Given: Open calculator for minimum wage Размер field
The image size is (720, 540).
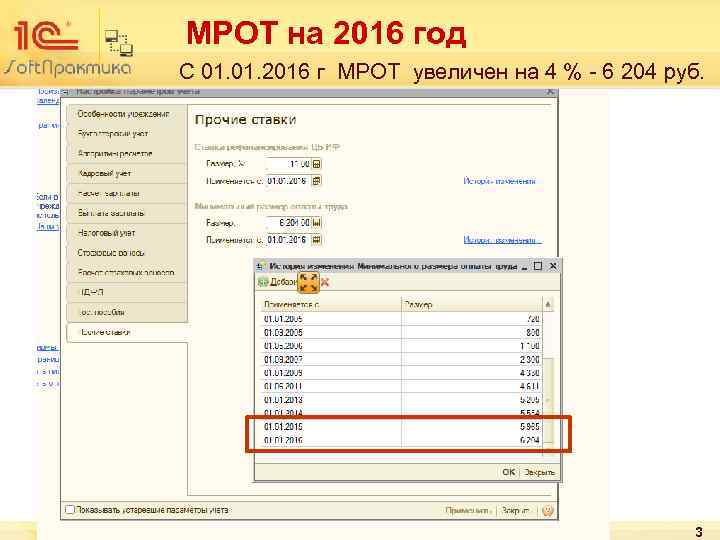Looking at the screenshot, I should pyautogui.click(x=317, y=223).
